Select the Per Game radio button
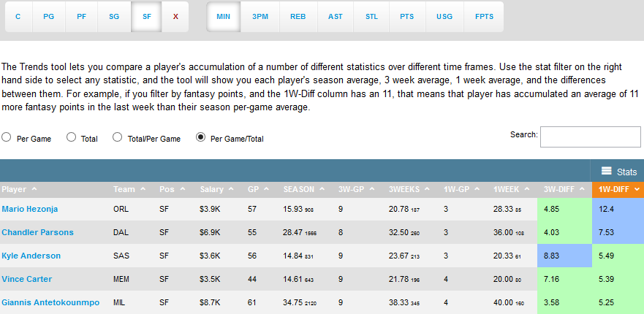The height and width of the screenshot is (314, 644). (6, 137)
